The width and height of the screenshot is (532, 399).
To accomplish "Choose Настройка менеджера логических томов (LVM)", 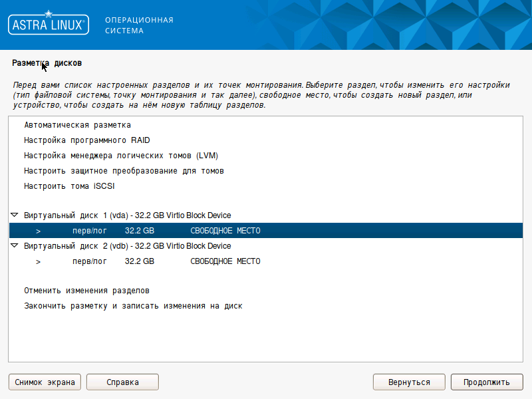I will coord(121,156).
